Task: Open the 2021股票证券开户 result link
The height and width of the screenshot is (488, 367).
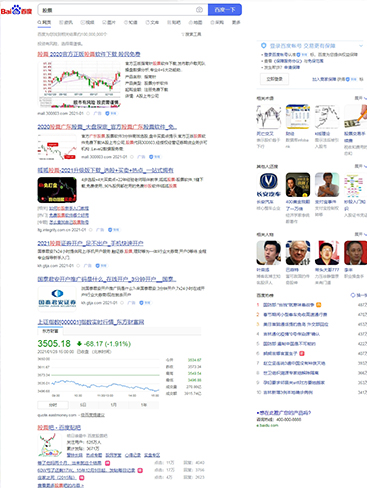Action: coord(90,243)
